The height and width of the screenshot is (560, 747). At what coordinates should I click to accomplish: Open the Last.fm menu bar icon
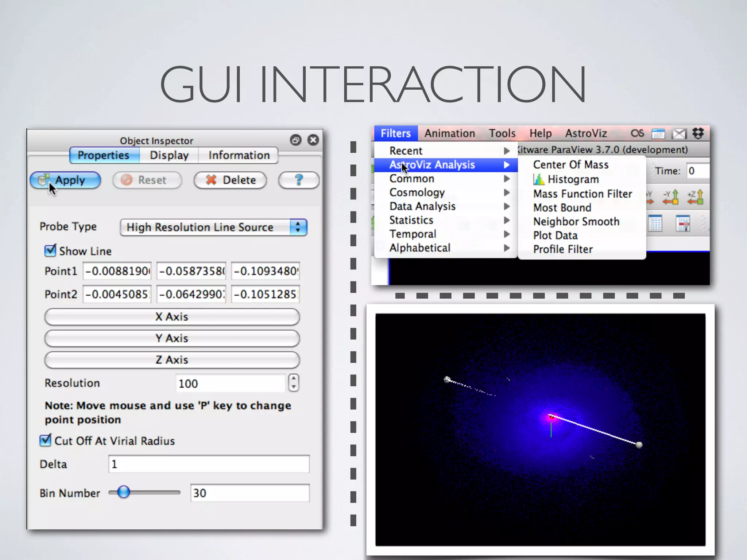(637, 133)
